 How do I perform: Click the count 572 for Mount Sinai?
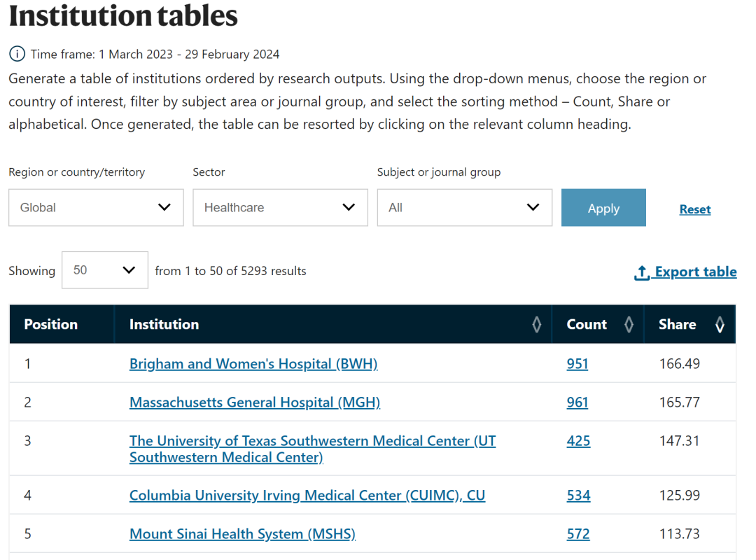(578, 534)
